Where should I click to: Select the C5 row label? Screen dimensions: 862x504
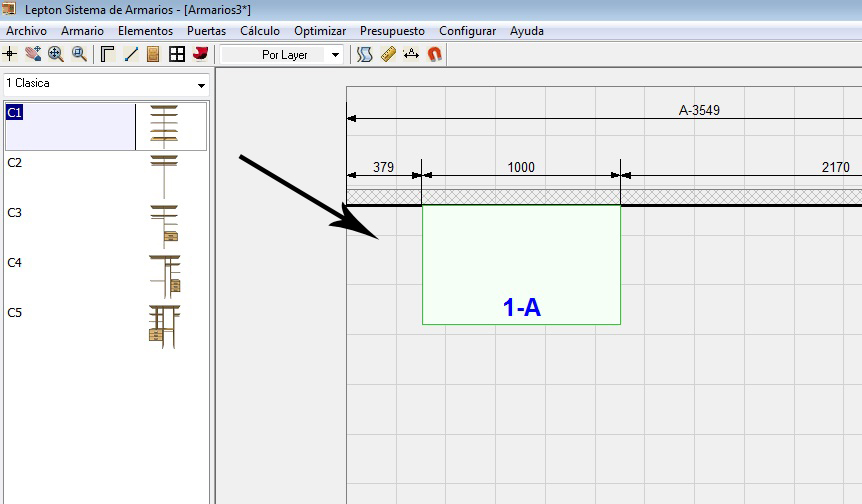[x=14, y=313]
